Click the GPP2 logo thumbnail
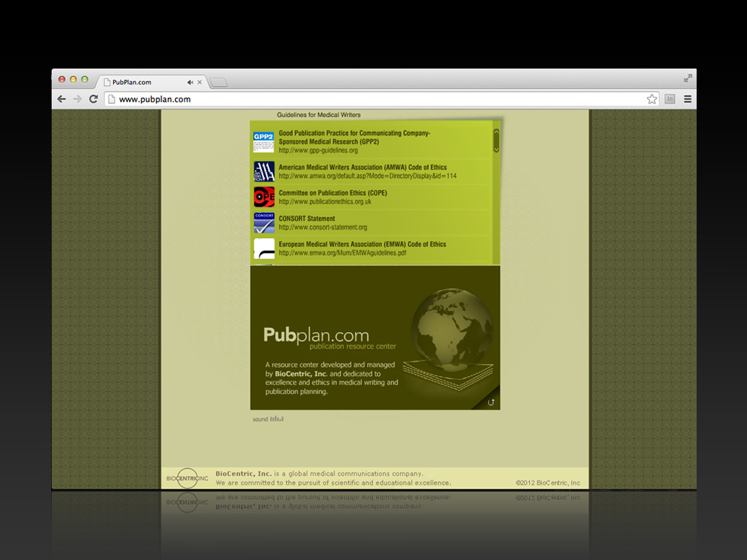This screenshot has width=747, height=560. coord(264,142)
